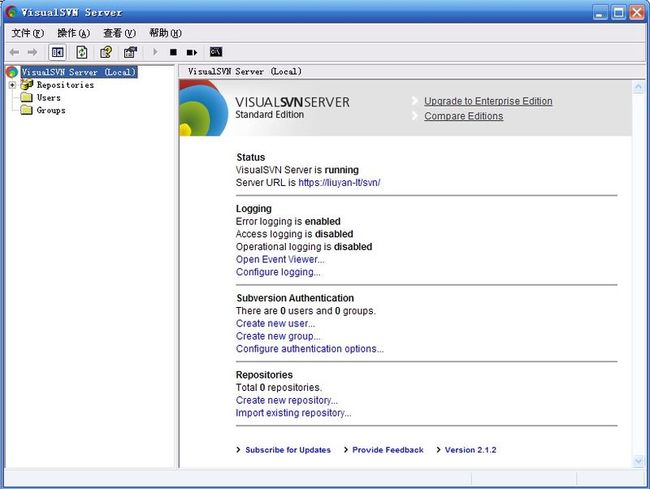Open the 查看(V) menu

pyautogui.click(x=119, y=33)
